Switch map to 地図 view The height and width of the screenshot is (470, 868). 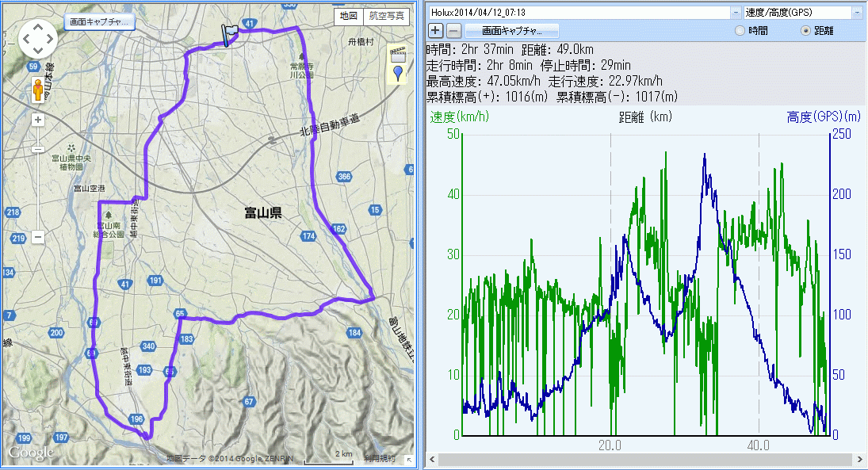349,16
